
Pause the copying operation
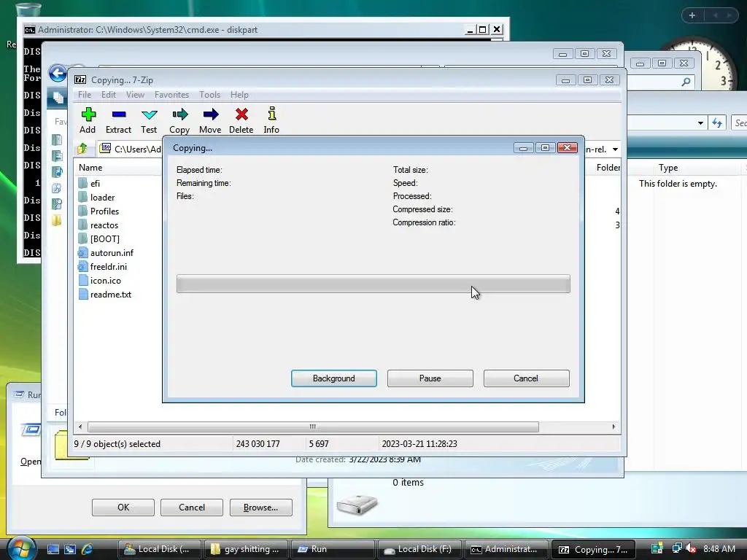tap(430, 378)
